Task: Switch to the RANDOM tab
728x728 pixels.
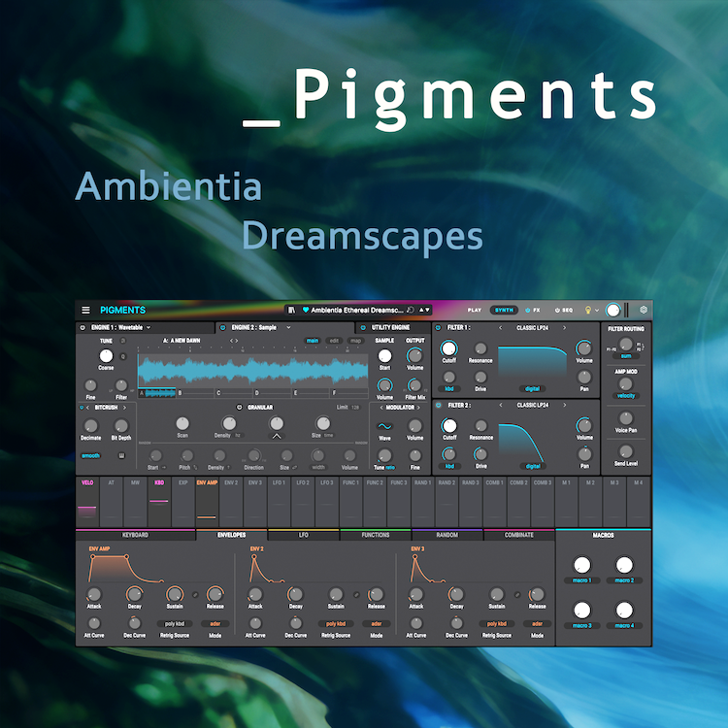Action: pyautogui.click(x=447, y=535)
